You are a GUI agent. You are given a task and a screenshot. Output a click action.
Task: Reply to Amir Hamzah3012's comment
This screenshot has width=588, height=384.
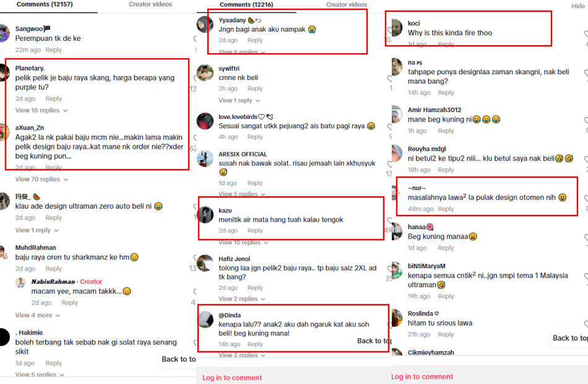point(446,131)
